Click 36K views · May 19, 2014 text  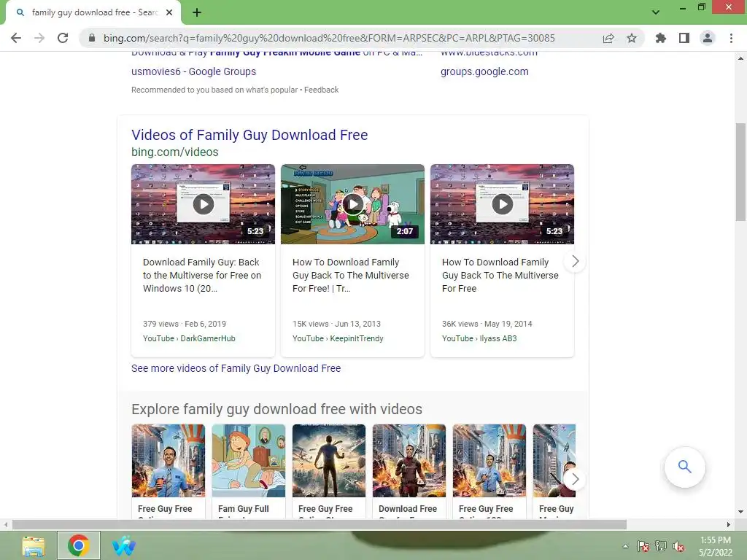(x=487, y=324)
